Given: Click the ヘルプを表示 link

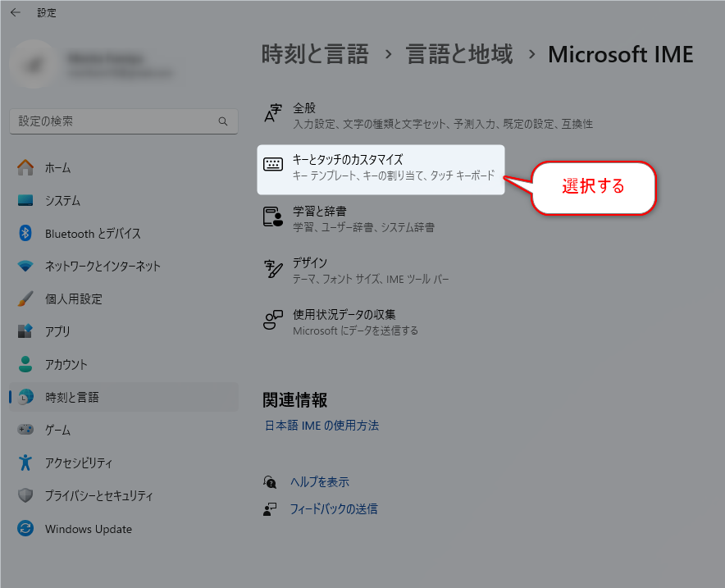Looking at the screenshot, I should point(320,482).
